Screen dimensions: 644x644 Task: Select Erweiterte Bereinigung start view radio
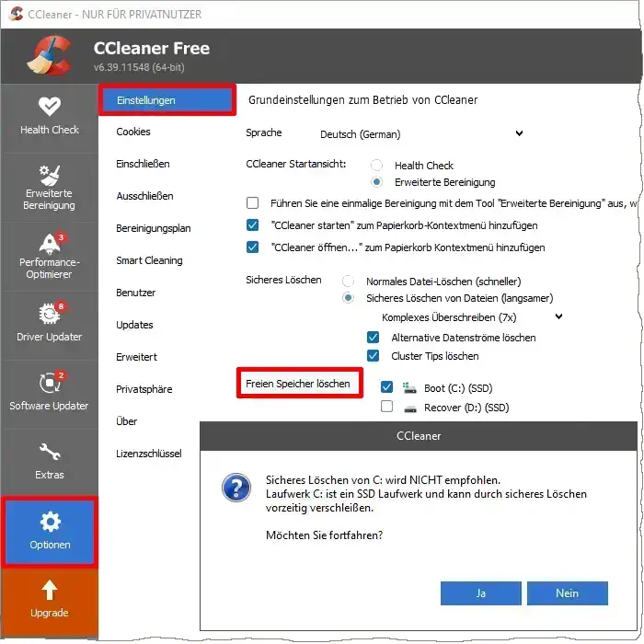(376, 181)
